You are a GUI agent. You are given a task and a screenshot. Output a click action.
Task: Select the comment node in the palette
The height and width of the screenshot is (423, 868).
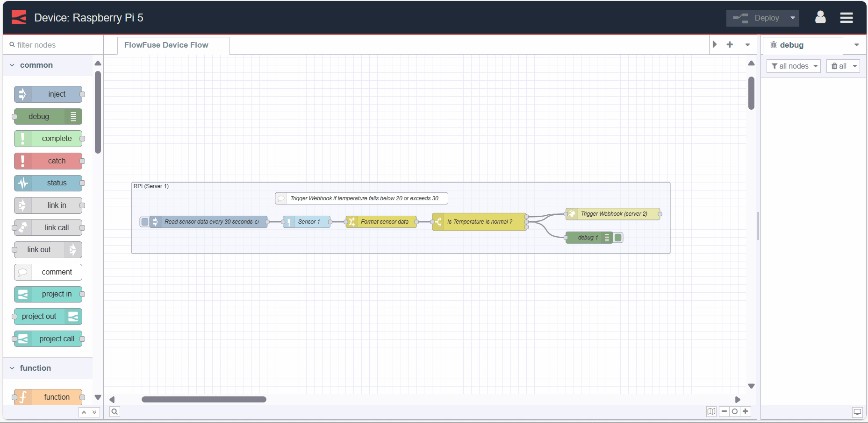point(48,272)
